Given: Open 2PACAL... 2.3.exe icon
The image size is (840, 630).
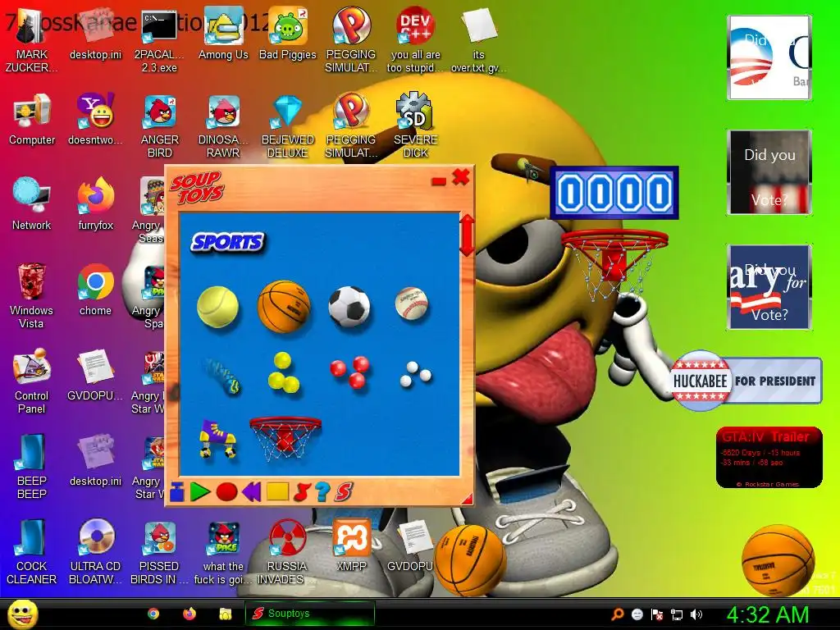Looking at the screenshot, I should pyautogui.click(x=159, y=40).
